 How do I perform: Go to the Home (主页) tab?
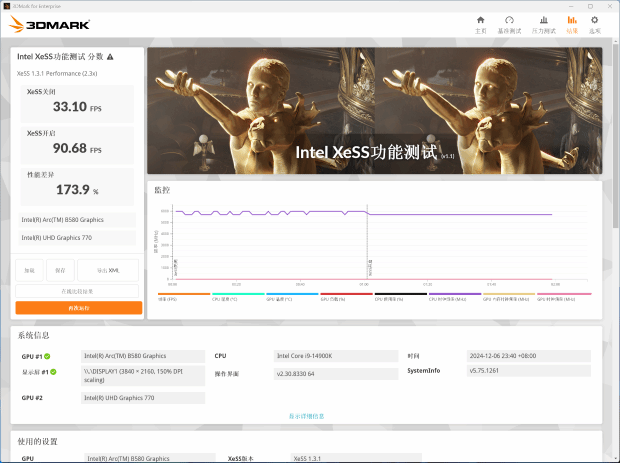[480, 25]
